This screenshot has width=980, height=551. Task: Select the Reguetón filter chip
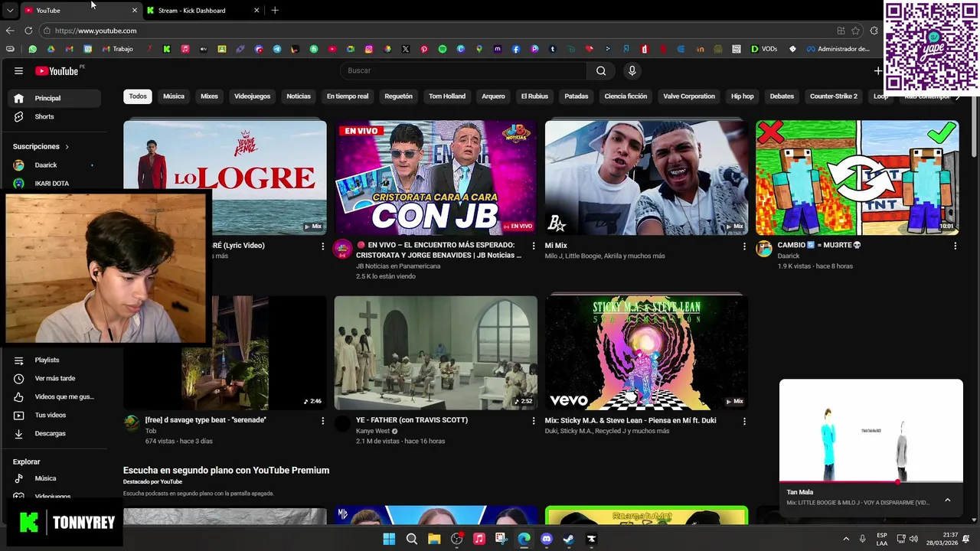(x=398, y=96)
